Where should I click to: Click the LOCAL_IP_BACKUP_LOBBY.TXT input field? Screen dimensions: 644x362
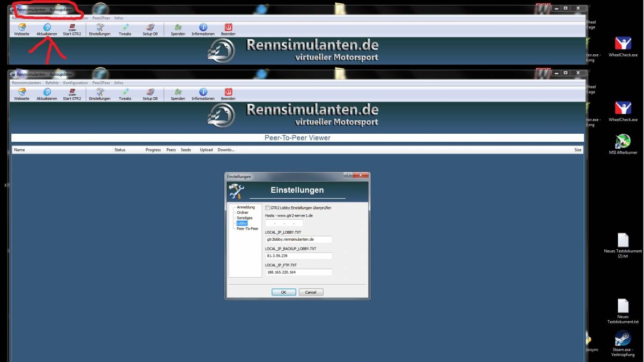point(298,256)
